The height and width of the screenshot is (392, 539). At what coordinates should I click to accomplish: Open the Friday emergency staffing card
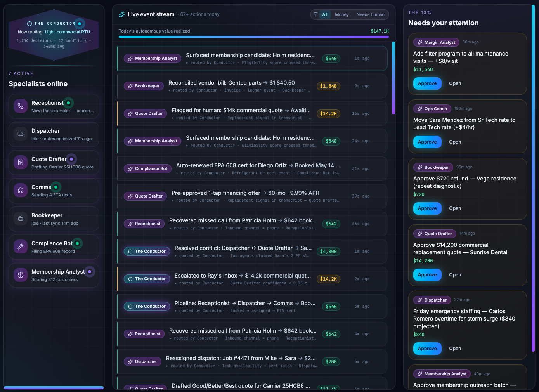pos(455,349)
